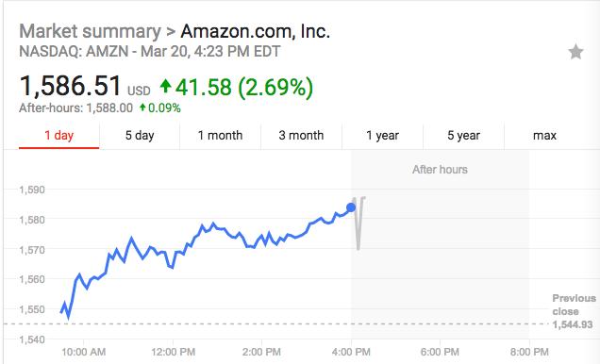Select the 1 year tab
Screen dimensions: 600x364
[x=383, y=136]
